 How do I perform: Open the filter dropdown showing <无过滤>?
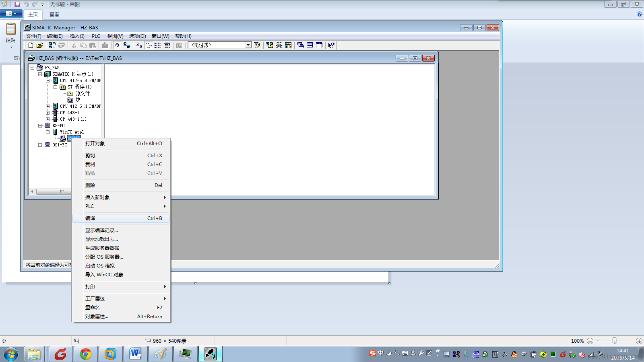click(248, 45)
